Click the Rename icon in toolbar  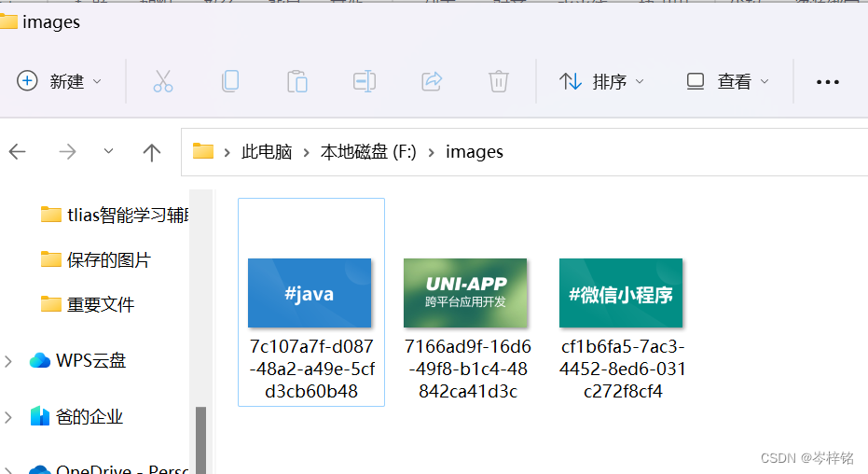tap(365, 81)
